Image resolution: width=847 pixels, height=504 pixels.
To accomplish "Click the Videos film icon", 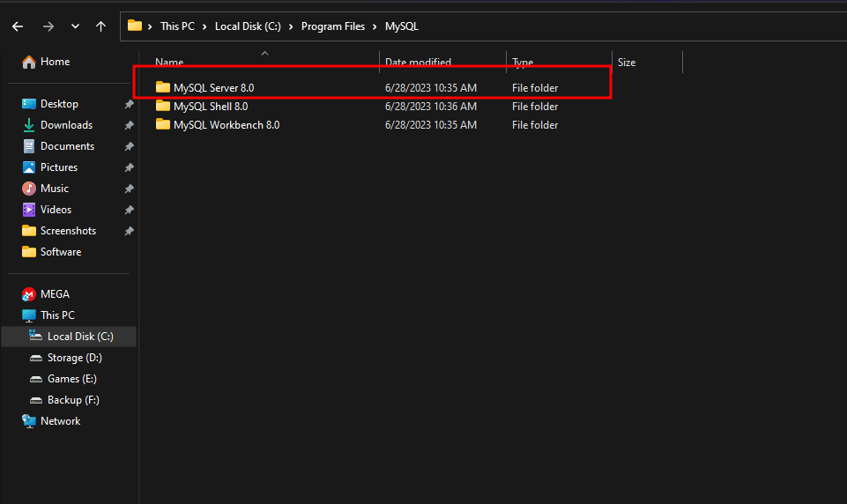I will [28, 210].
